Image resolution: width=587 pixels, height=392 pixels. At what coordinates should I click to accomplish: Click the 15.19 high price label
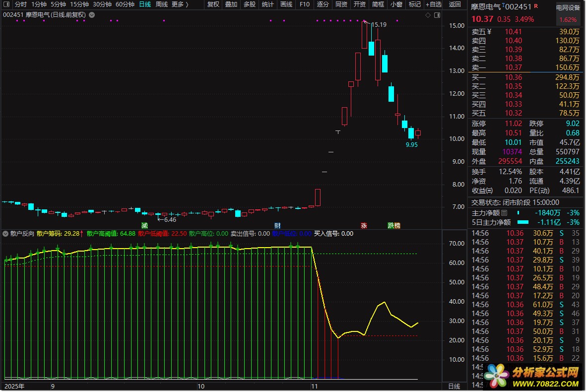(x=379, y=25)
